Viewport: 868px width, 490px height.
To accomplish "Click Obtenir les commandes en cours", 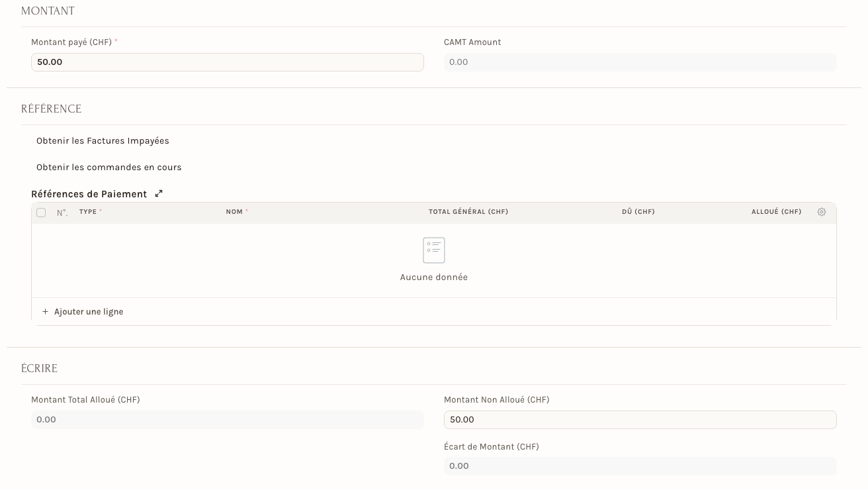I will pos(109,168).
